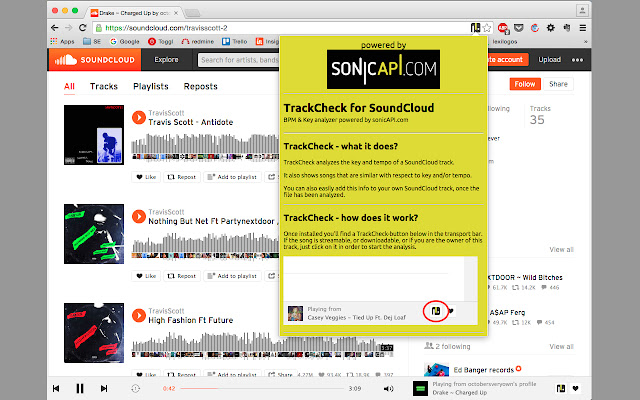This screenshot has height=400, width=640.
Task: Open Explore in SoundCloud header
Action: [166, 60]
